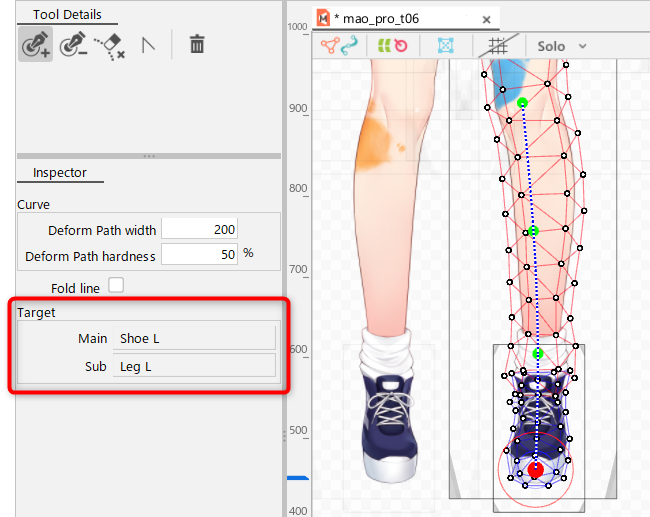650x517 pixels.
Task: Close the mao_pro_t06 tab
Action: pos(486,18)
